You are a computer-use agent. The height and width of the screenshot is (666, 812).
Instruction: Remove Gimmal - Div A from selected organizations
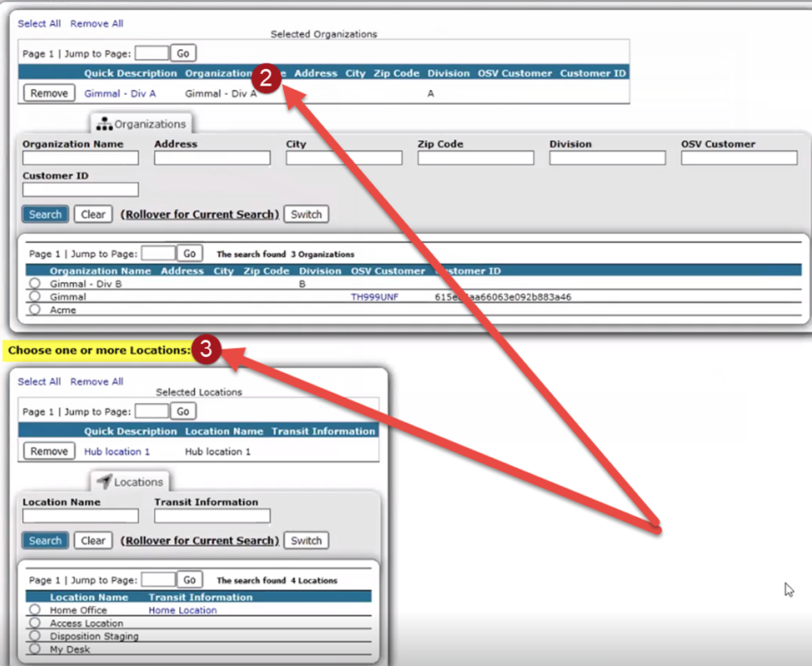(49, 93)
